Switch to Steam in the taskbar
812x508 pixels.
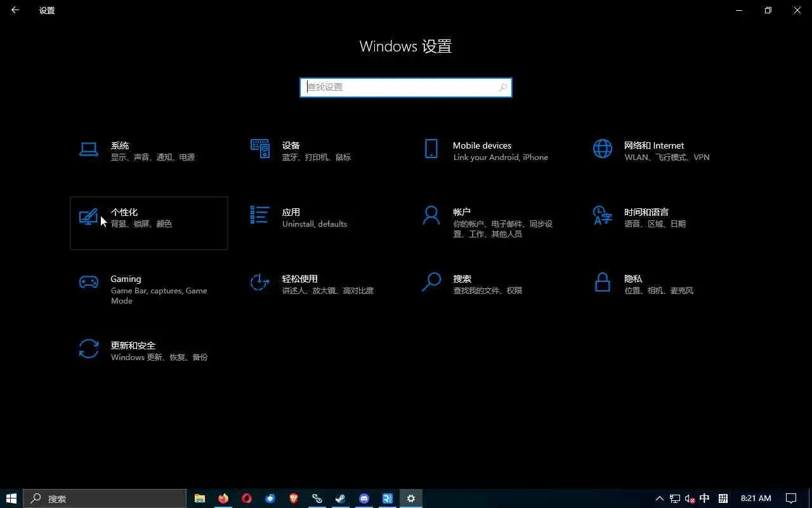point(341,498)
